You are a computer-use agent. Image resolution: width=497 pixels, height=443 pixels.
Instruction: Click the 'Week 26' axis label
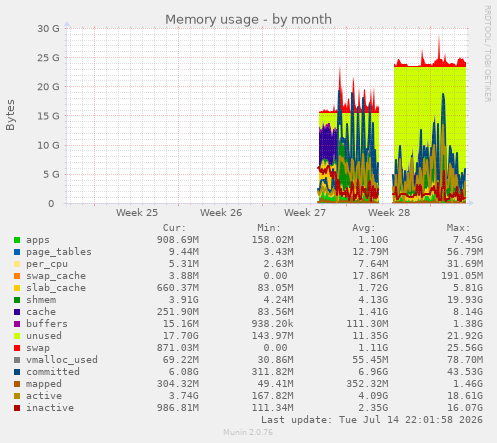pyautogui.click(x=221, y=213)
